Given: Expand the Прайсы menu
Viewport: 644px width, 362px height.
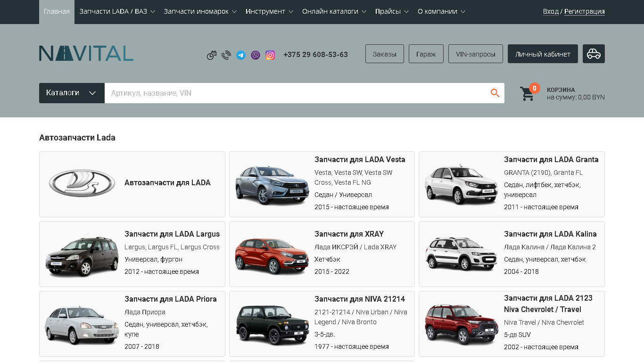Looking at the screenshot, I should coord(392,11).
